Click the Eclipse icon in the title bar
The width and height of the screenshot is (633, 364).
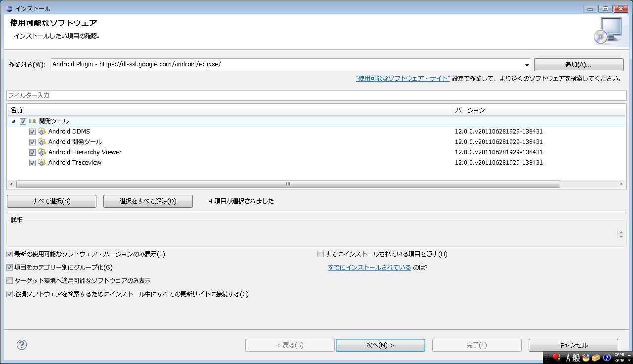point(8,8)
